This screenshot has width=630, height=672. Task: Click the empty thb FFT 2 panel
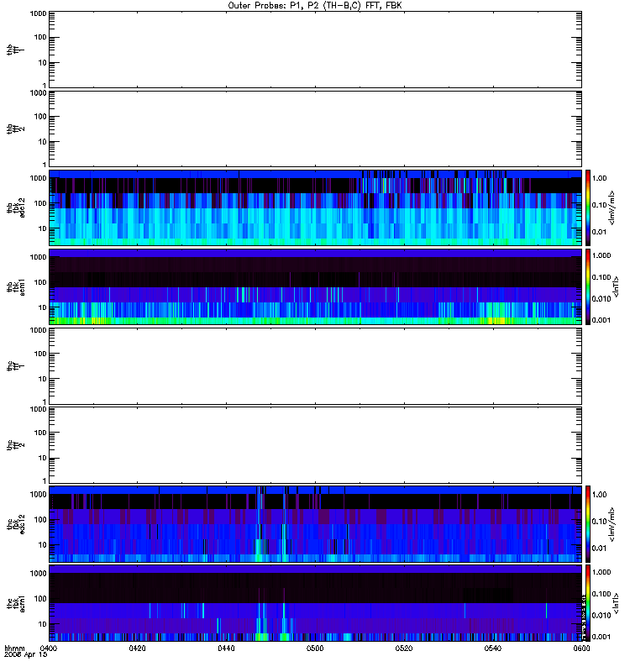(316, 129)
